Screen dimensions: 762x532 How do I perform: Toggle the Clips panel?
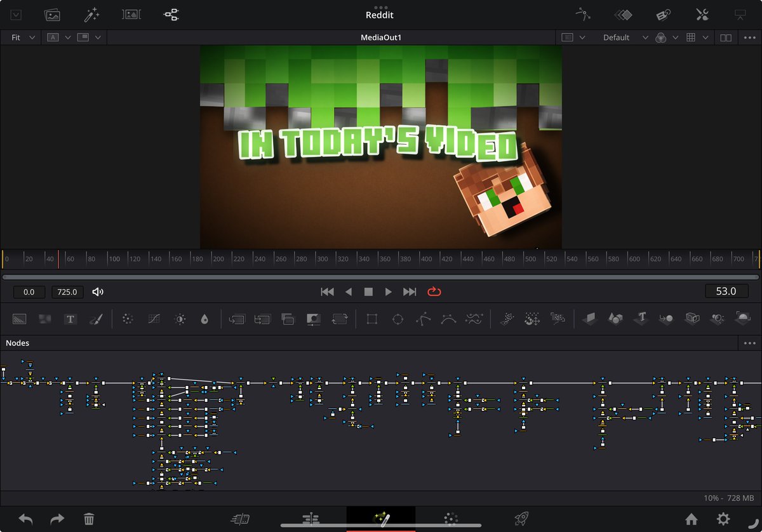[x=132, y=15]
